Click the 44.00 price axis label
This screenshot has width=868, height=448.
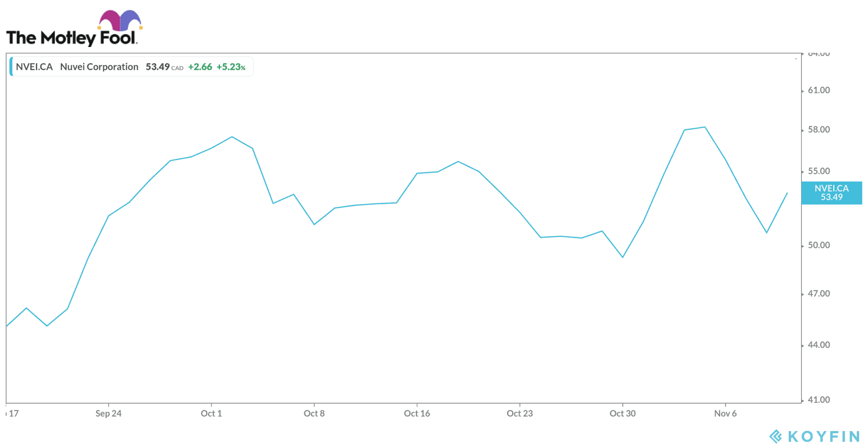(819, 345)
